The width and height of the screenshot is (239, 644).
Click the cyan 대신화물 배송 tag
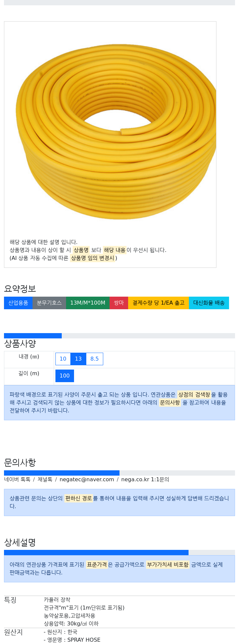pos(209,303)
